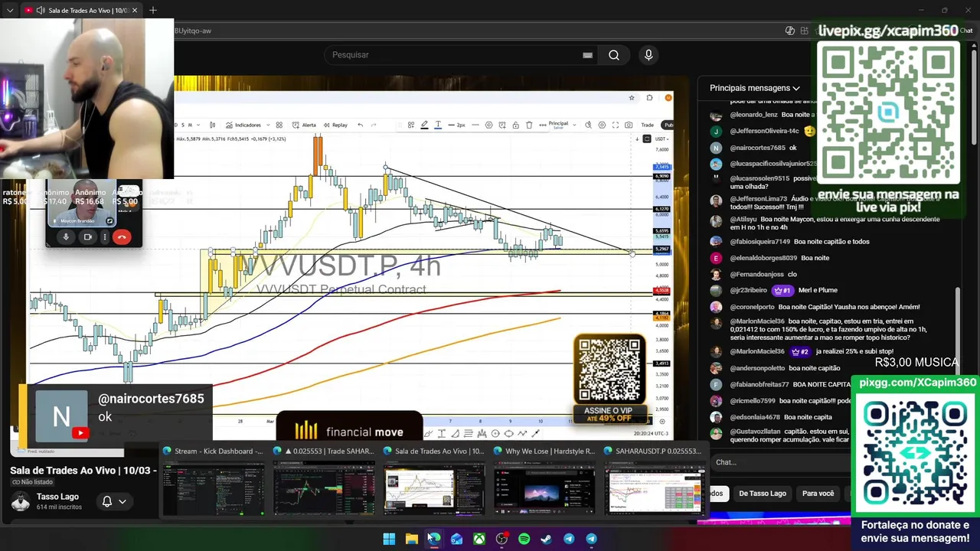Screen dimensions: 980x551
Task: Open File Explorer from the taskbar
Action: click(x=411, y=539)
